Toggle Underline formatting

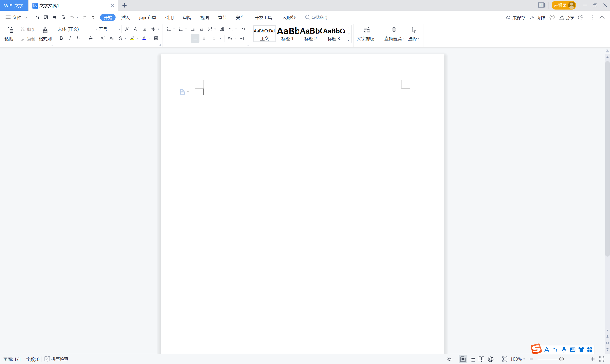click(x=78, y=38)
